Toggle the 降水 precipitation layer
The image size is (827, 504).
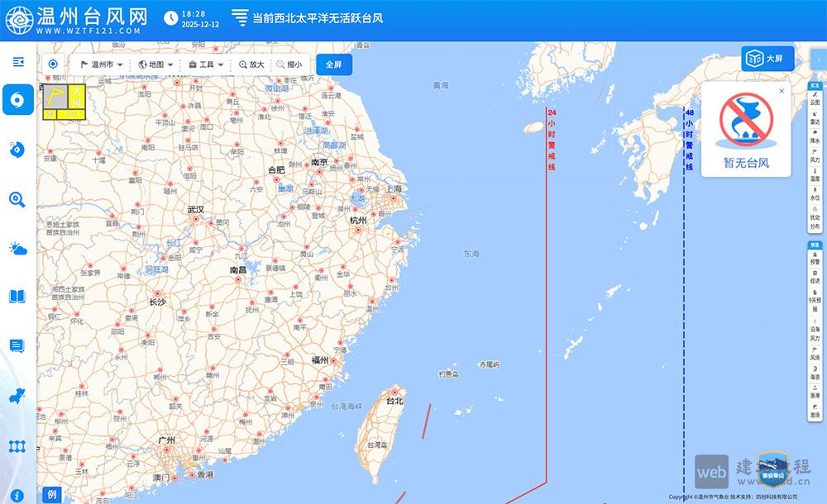[815, 137]
